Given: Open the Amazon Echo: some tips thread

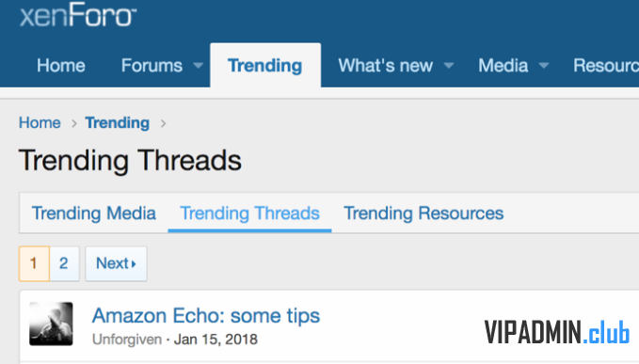Looking at the screenshot, I should (206, 315).
